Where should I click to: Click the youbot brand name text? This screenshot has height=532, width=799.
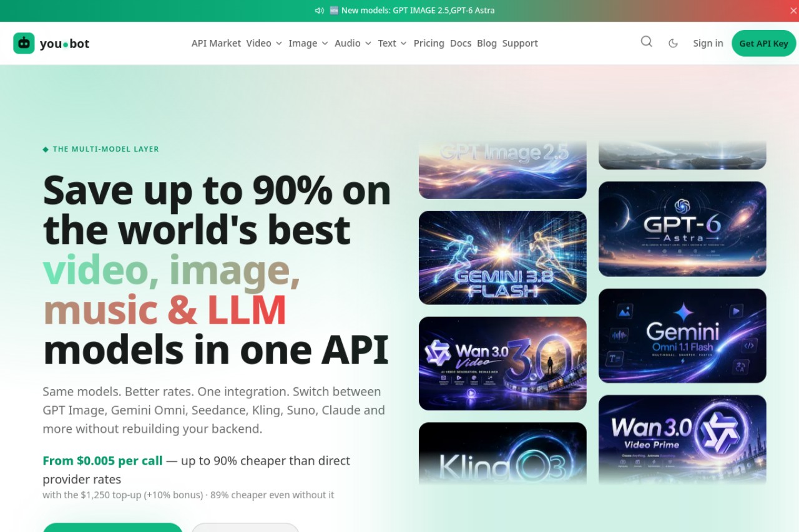(64, 43)
